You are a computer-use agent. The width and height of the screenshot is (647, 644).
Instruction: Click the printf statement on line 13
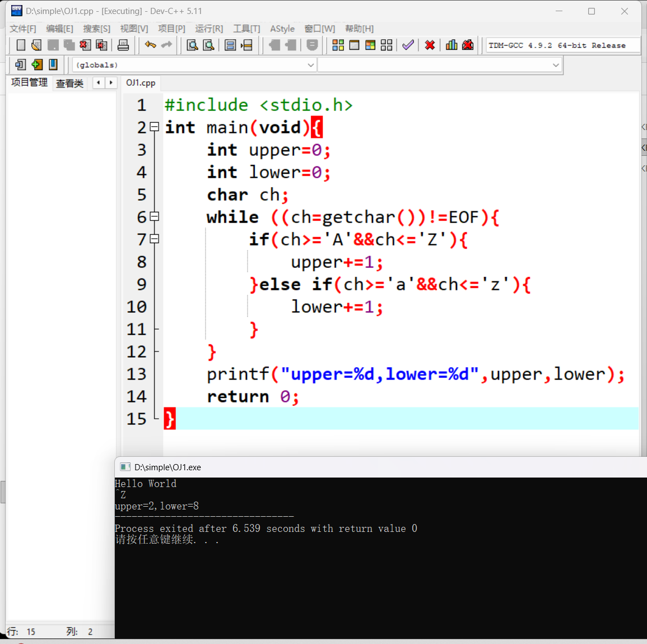(x=416, y=374)
